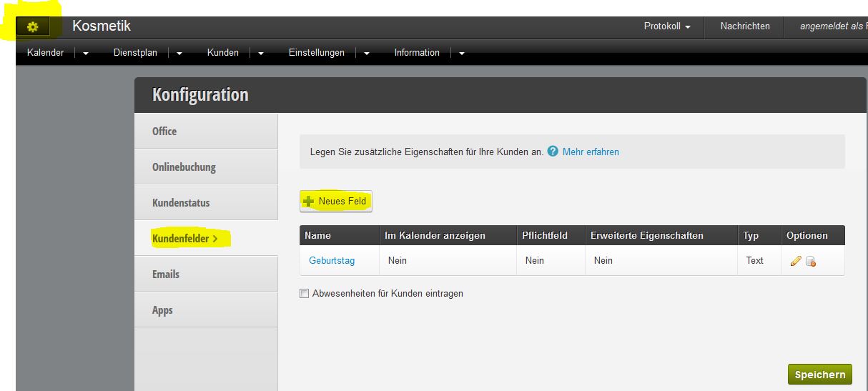Open the Geburtstag field link
Viewport: 868px width, 391px height.
tap(332, 261)
